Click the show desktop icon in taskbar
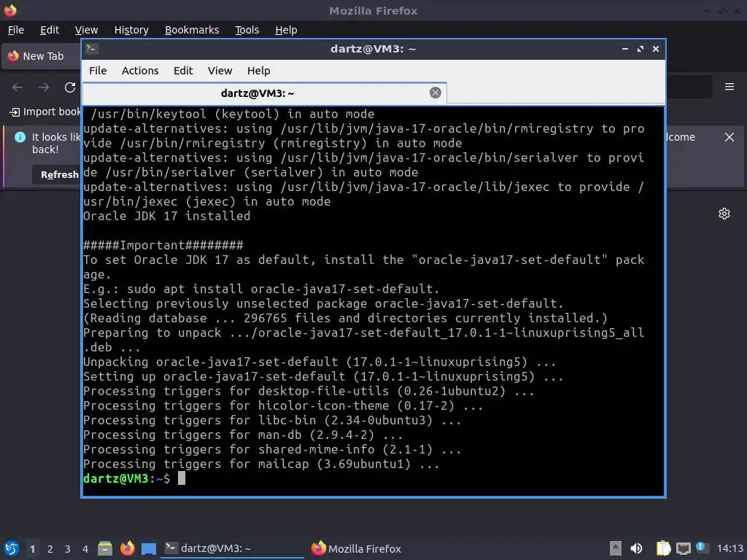Viewport: 747px width, 560px height. [149, 549]
